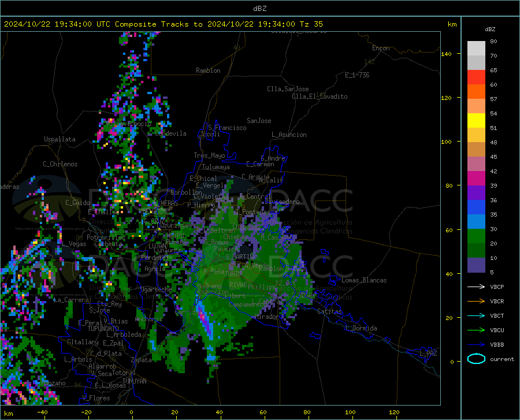The width and height of the screenshot is (520, 420).
Task: Select the magenta 42 dBZ color band
Action: (x=476, y=179)
